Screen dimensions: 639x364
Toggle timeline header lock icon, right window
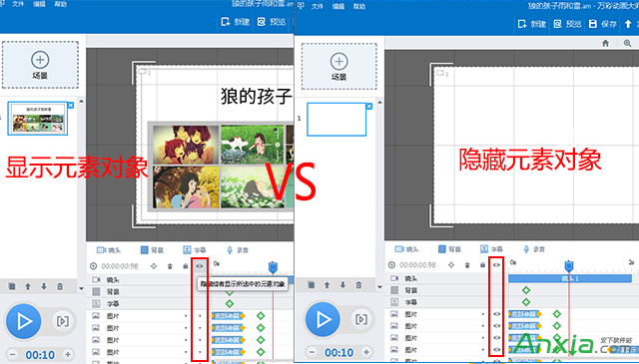coord(482,265)
